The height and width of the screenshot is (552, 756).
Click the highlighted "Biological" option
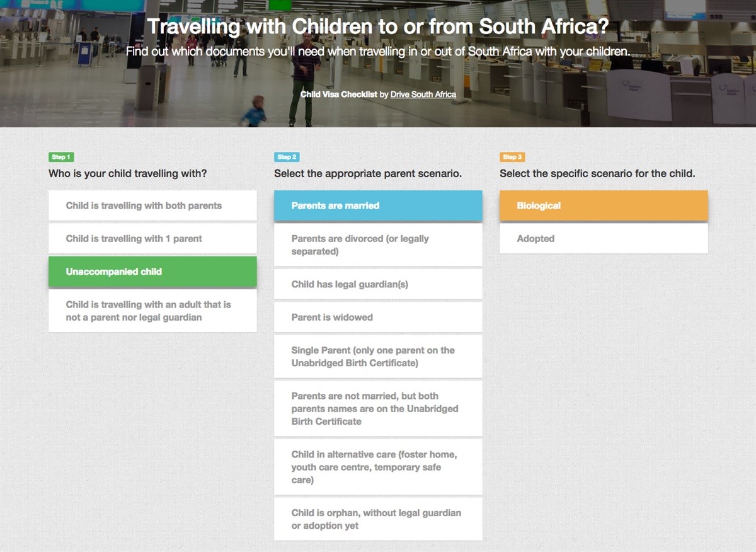point(603,205)
